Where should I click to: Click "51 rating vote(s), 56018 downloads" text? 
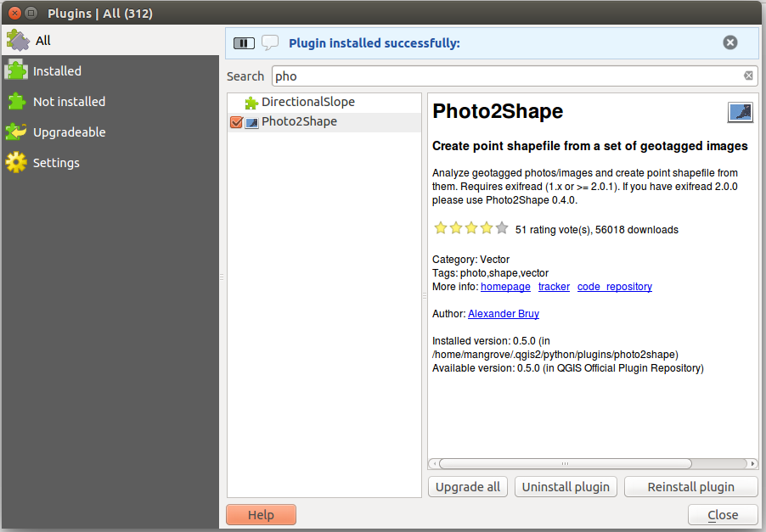(597, 229)
